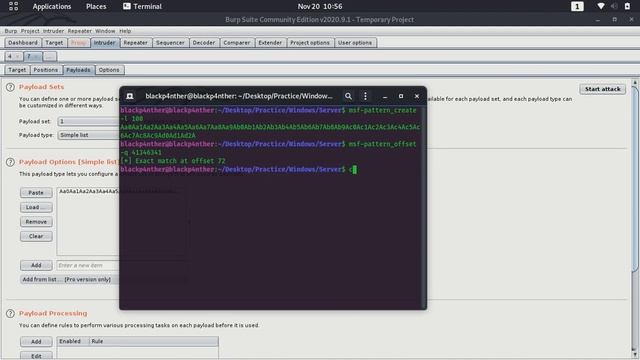640x360 pixels.
Task: Click Add button in Payload Processing
Action: (x=36, y=342)
